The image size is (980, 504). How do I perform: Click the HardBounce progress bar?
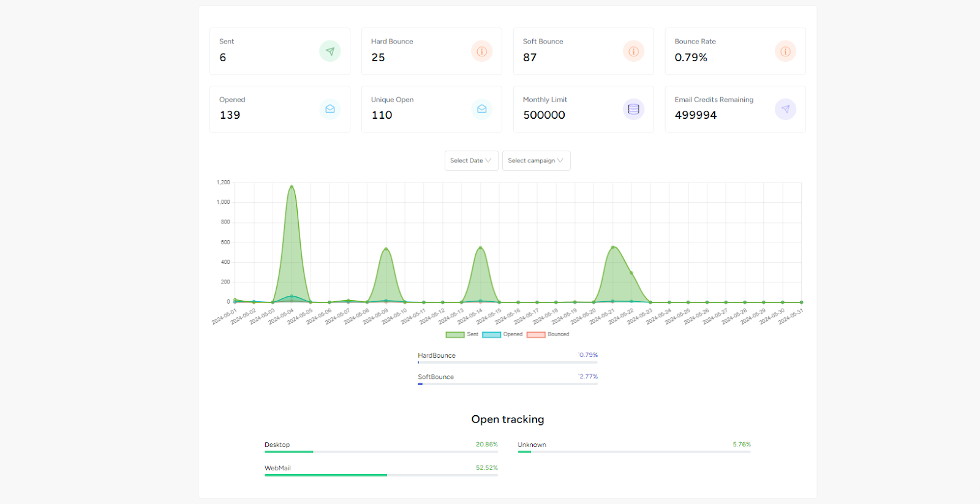click(x=508, y=363)
